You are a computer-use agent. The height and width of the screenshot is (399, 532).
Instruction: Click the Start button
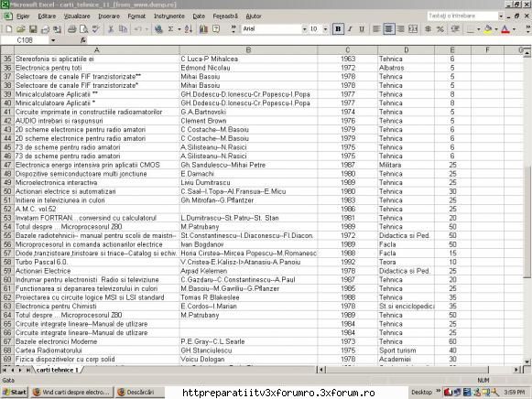pyautogui.click(x=15, y=393)
